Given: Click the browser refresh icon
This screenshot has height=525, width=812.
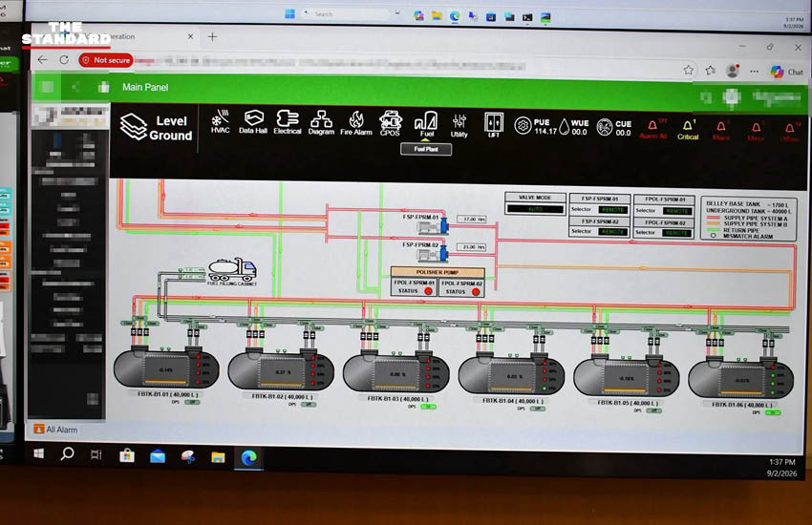Looking at the screenshot, I should [x=64, y=60].
